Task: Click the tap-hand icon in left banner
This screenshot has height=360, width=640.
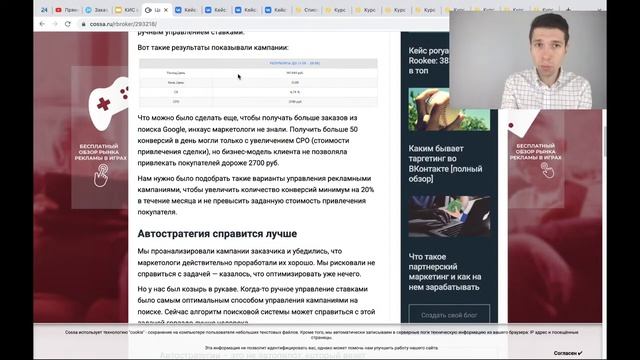Action: point(100,176)
